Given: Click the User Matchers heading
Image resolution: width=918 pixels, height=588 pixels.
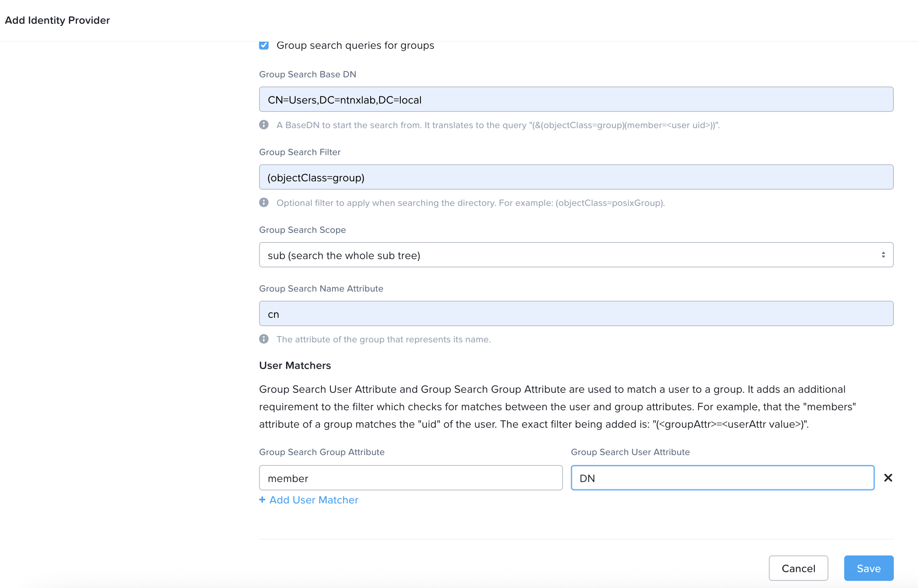Looking at the screenshot, I should [295, 365].
